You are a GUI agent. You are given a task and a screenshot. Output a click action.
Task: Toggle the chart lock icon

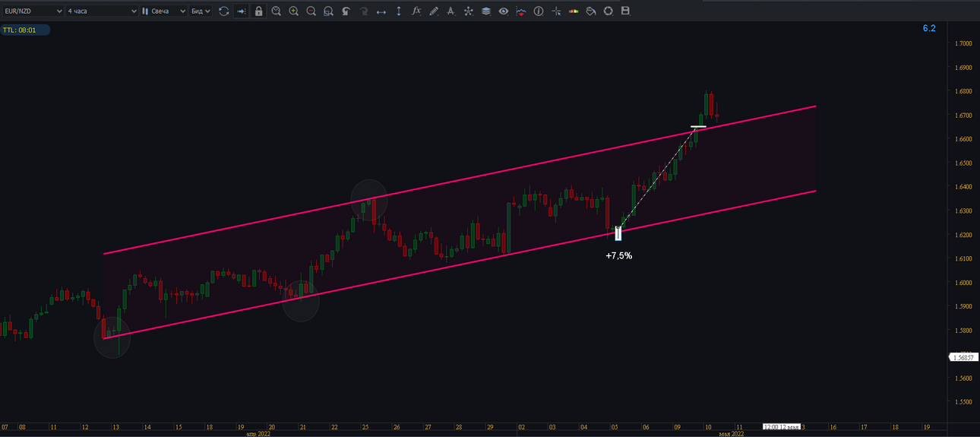[x=259, y=11]
